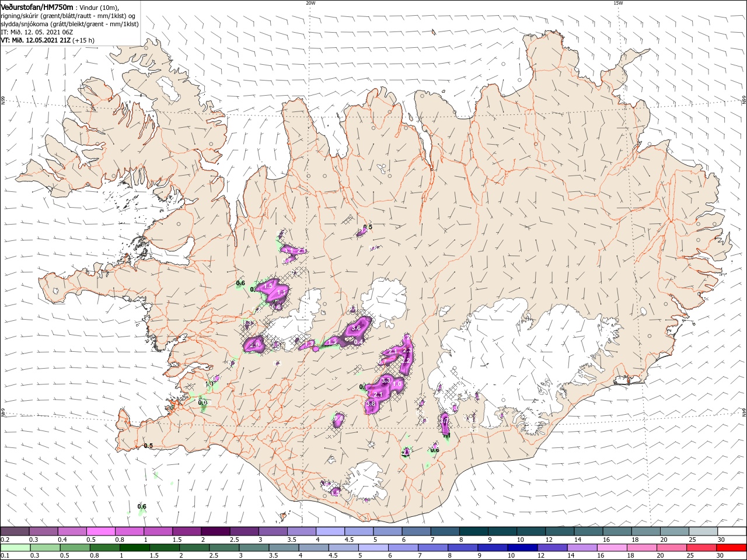747x560 pixels.
Task: Click the "2.2" precipitation value on the map
Action: (x=404, y=360)
